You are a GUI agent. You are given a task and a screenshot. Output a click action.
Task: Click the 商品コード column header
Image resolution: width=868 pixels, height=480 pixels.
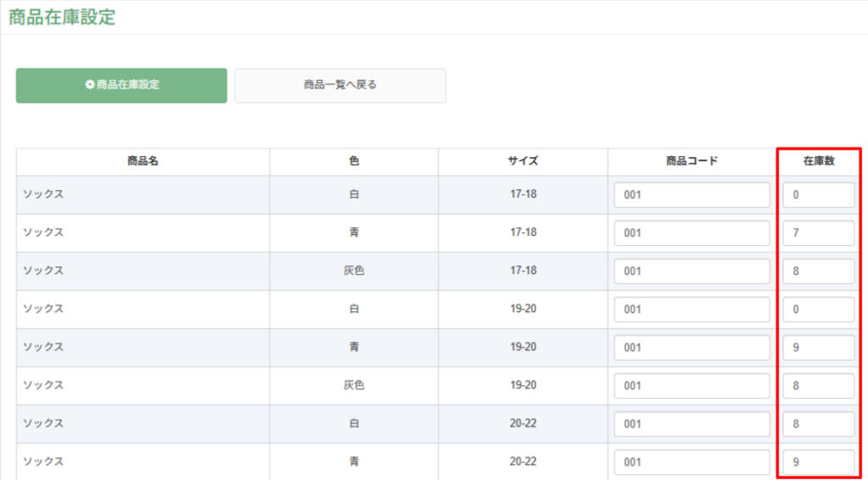point(692,161)
